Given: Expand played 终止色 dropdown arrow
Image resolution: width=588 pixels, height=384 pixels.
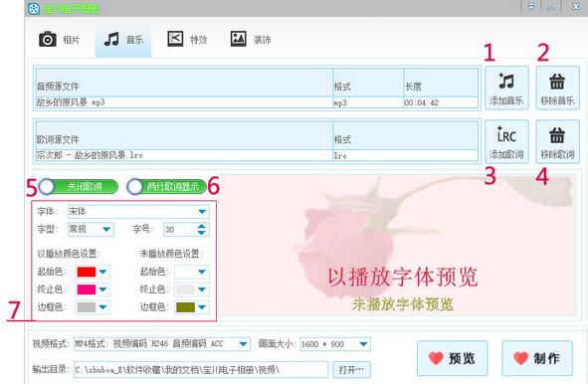Looking at the screenshot, I should [x=102, y=289].
